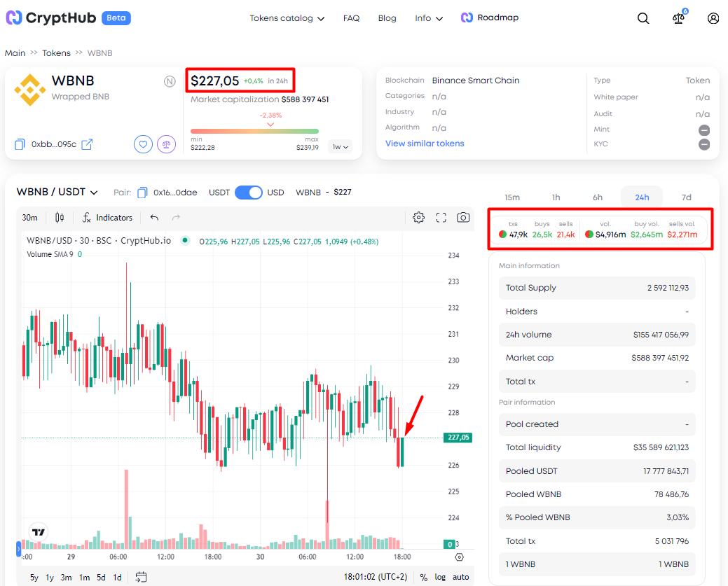Toggle USDT/USD price switch

pos(248,193)
